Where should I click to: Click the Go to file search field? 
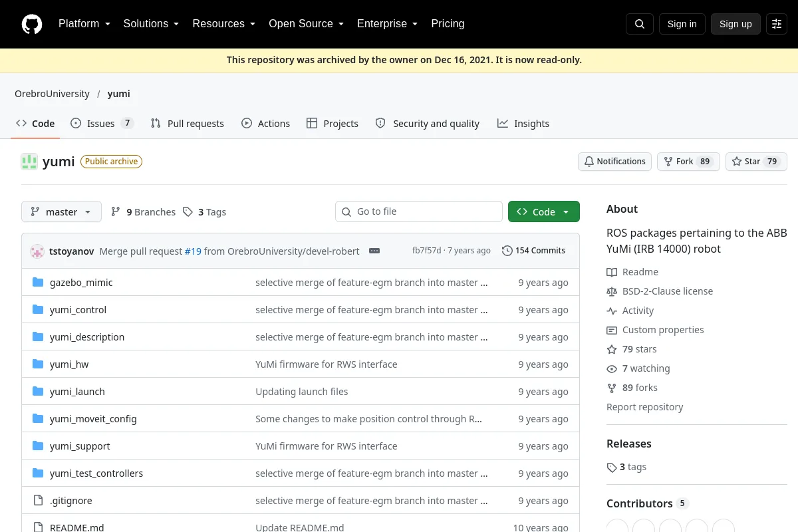(419, 211)
